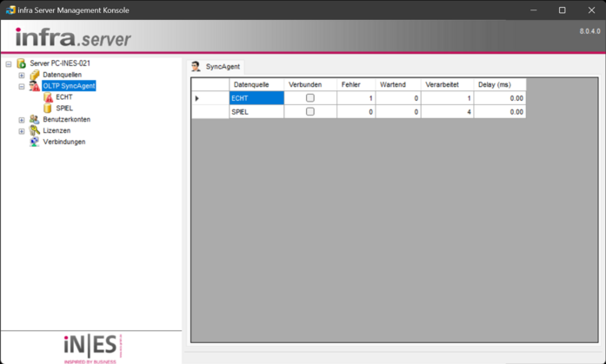Screen dimensions: 606x364
Task: Expand the Datenquellen tree node
Action: pyautogui.click(x=22, y=76)
